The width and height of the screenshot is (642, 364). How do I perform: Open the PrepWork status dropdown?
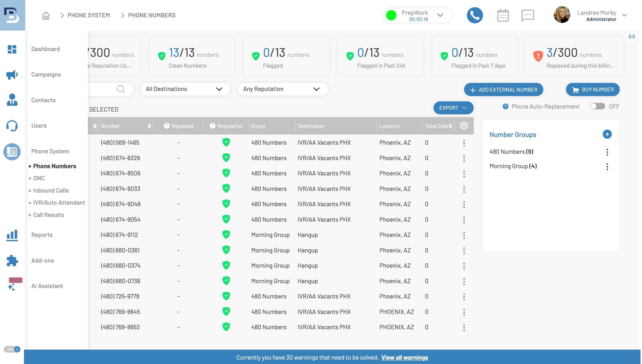coord(440,15)
